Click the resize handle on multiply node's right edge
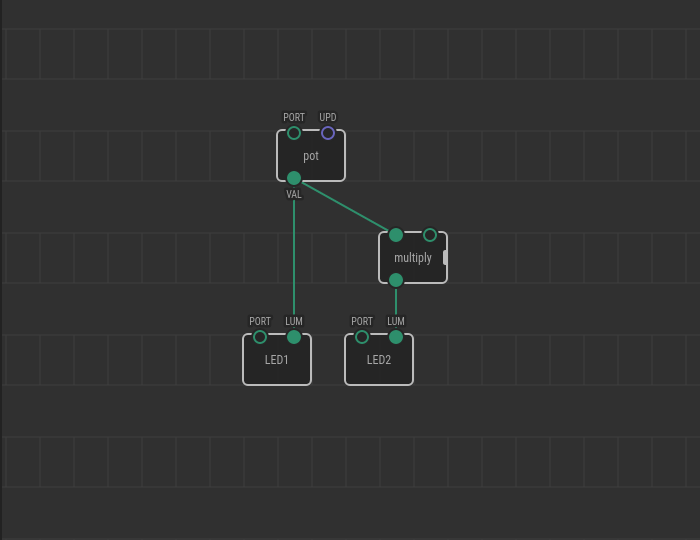700x540 pixels. coord(445,257)
